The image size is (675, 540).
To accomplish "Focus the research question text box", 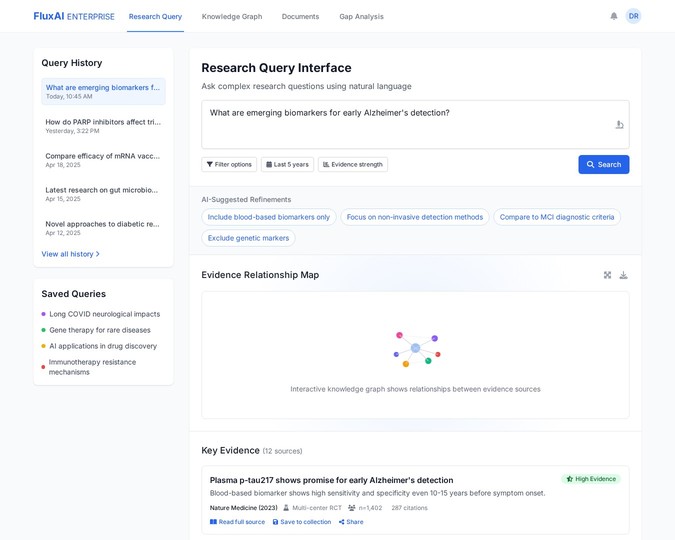I will pos(415,124).
